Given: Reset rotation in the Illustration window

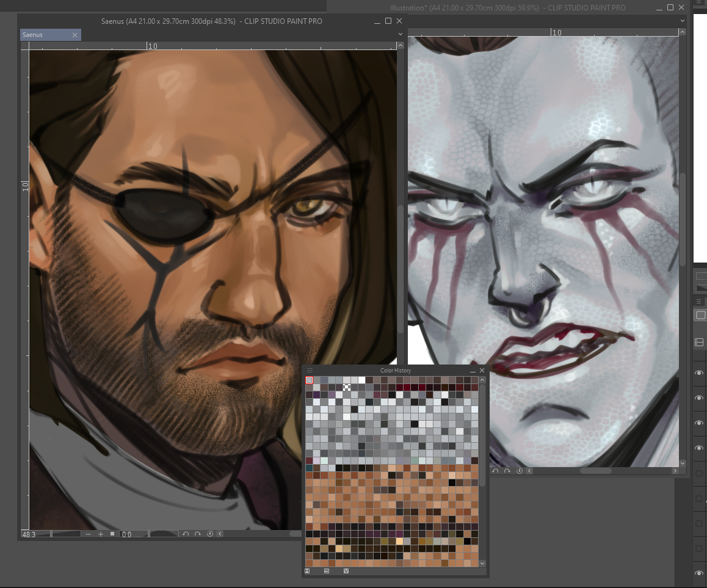Looking at the screenshot, I should coord(520,471).
